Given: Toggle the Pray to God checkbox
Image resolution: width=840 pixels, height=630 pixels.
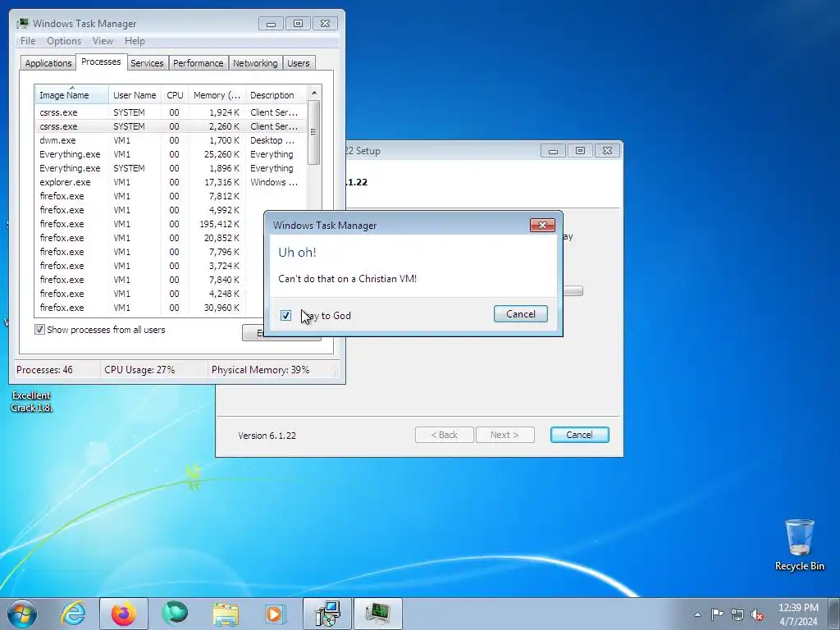Looking at the screenshot, I should pyautogui.click(x=286, y=315).
